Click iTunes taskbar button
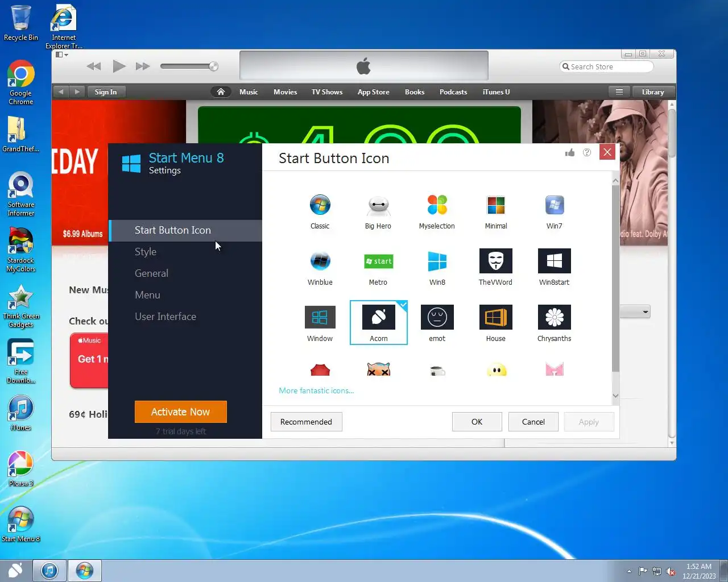 [x=49, y=571]
